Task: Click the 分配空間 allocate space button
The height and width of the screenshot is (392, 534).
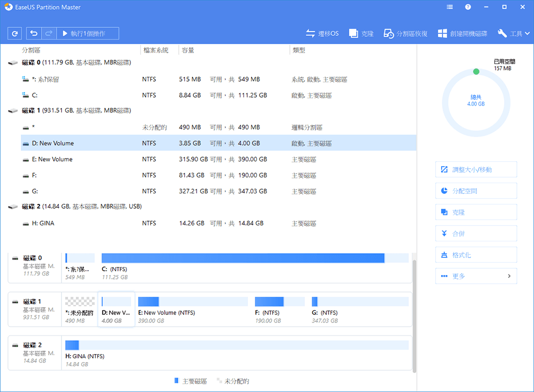Action: coord(476,191)
